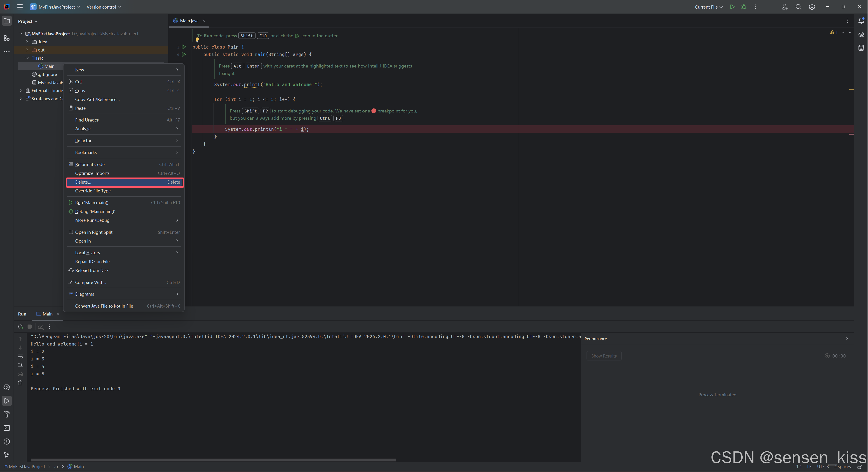Toggle Project tool window folder icon
The image size is (868, 472).
pyautogui.click(x=7, y=21)
